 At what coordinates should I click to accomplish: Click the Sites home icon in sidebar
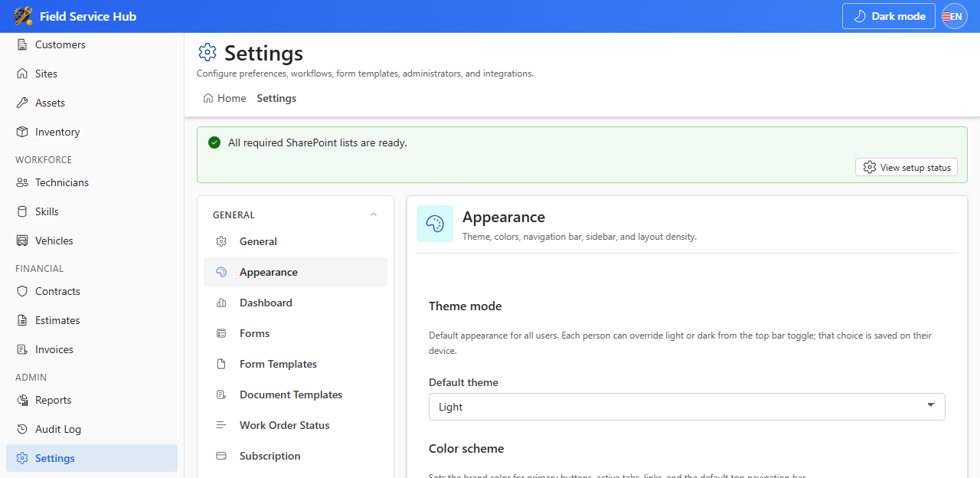click(22, 74)
